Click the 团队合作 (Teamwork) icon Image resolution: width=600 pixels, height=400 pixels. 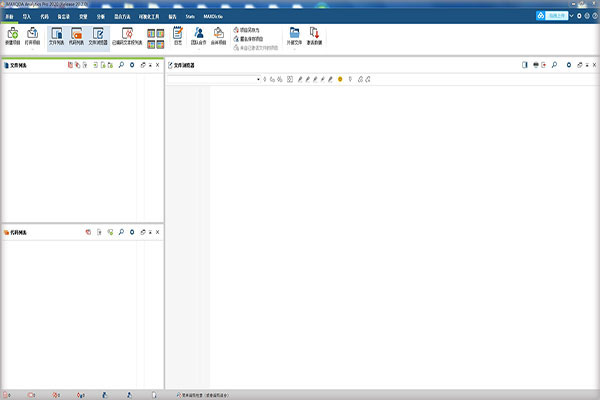pos(199,36)
